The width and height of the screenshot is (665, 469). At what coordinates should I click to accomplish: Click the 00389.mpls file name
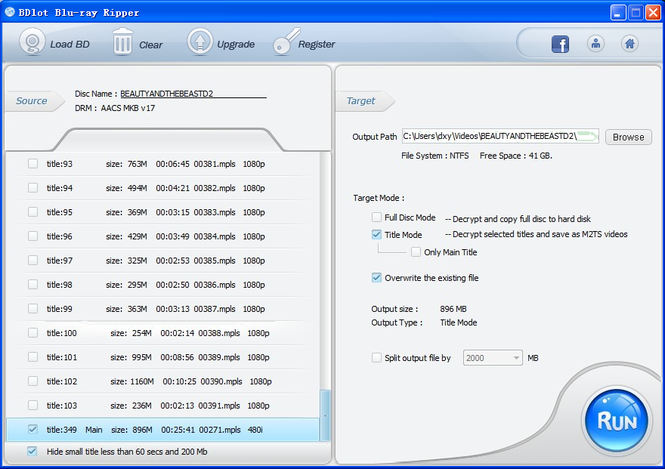tap(219, 357)
